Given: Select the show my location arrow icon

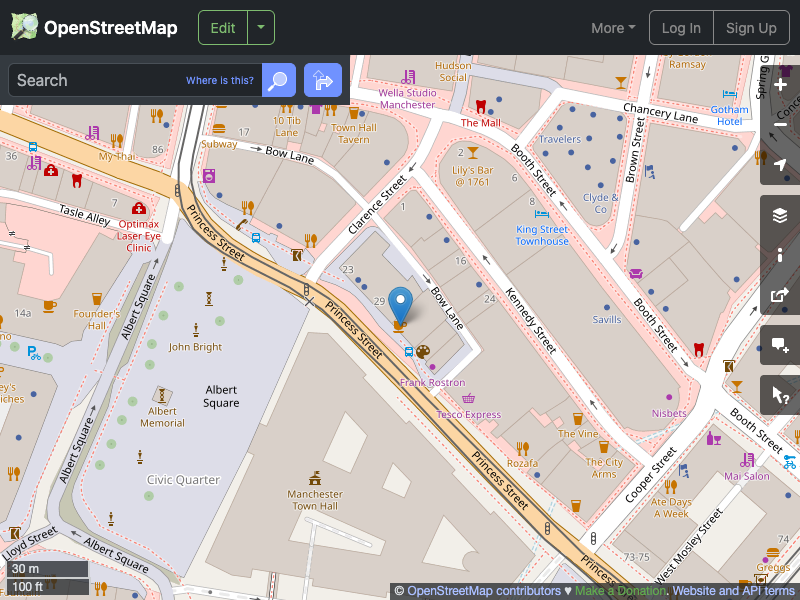Looking at the screenshot, I should point(781,166).
